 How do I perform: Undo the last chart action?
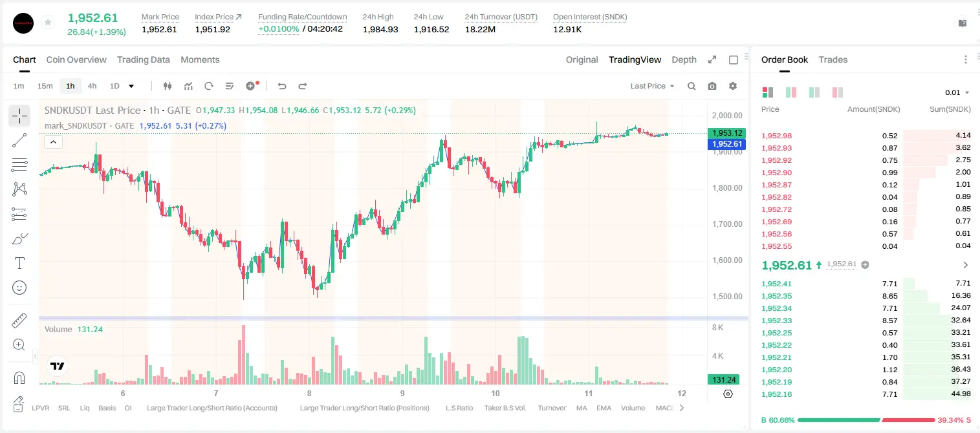[281, 86]
